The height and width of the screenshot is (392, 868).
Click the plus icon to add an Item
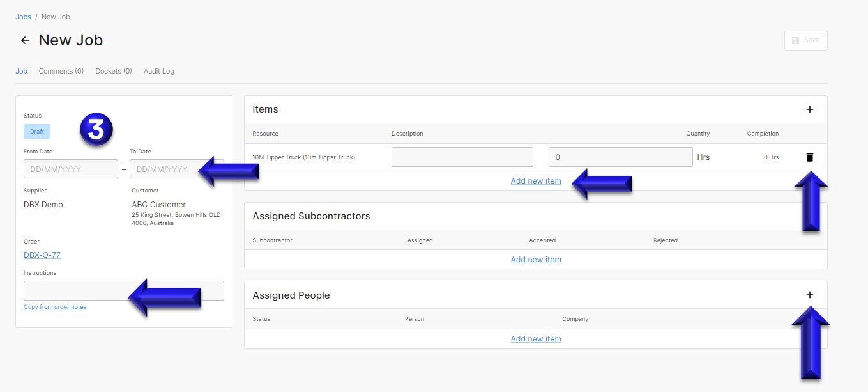pos(809,109)
